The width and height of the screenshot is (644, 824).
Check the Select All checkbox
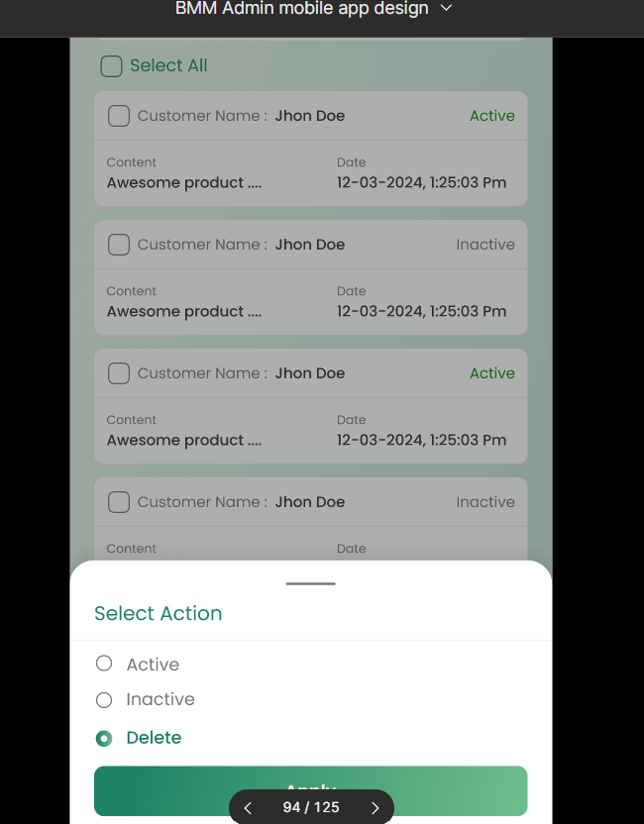[x=111, y=66]
